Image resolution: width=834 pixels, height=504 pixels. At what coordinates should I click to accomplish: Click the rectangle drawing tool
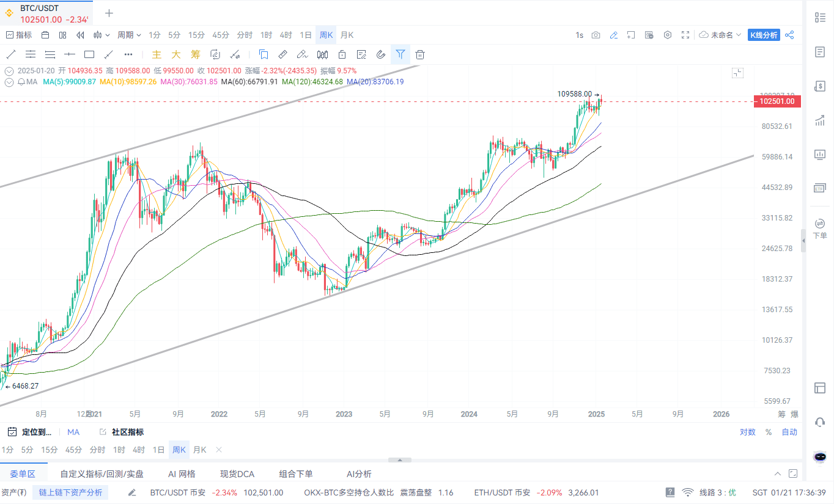tap(89, 54)
